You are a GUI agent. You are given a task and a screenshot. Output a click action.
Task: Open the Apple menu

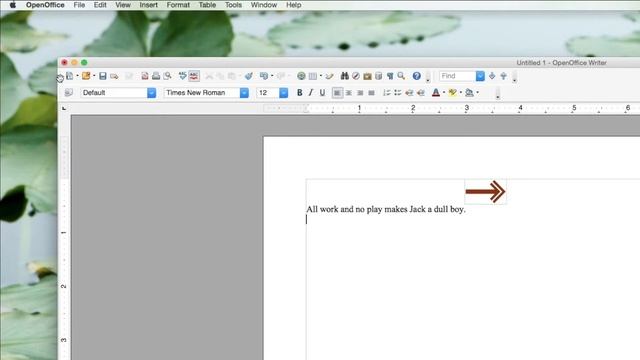(x=13, y=5)
